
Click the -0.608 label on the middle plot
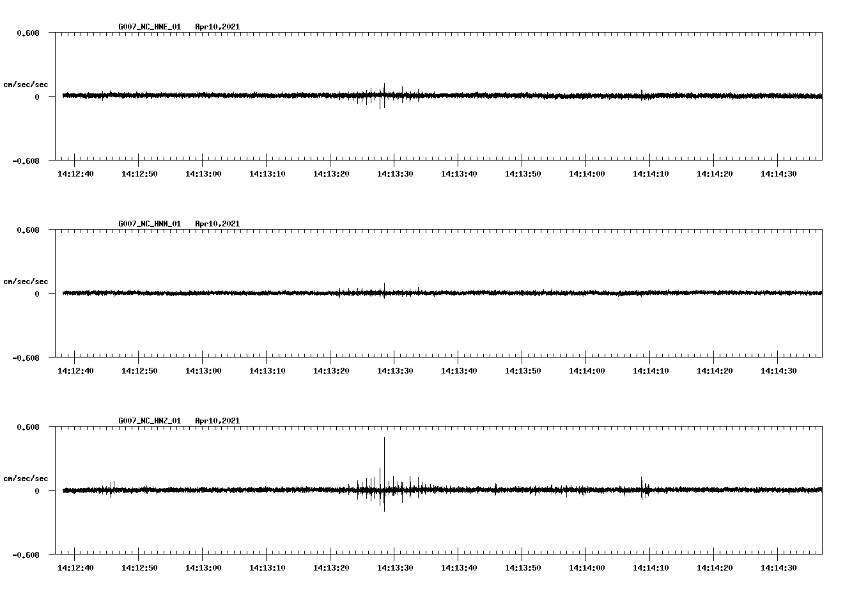click(26, 358)
